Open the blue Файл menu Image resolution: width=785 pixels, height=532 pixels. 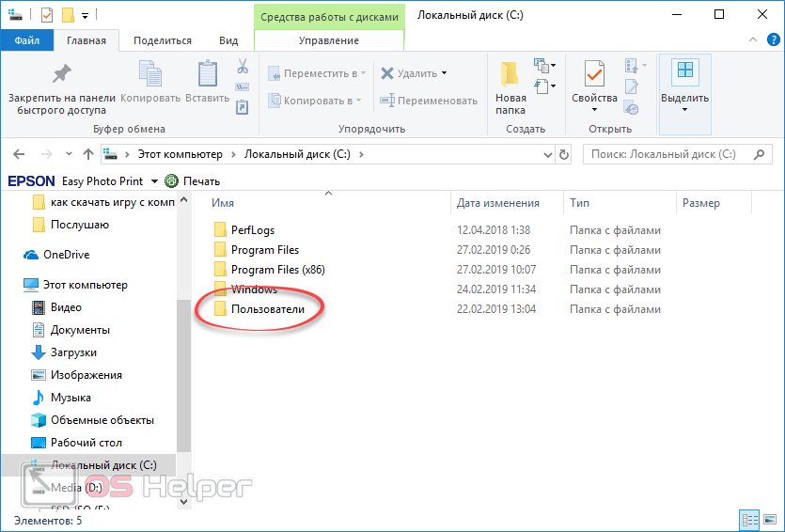[26, 40]
